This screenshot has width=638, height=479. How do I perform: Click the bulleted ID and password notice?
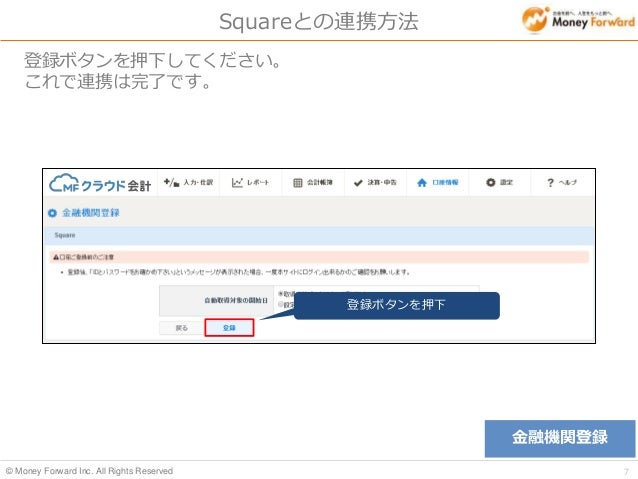238,272
